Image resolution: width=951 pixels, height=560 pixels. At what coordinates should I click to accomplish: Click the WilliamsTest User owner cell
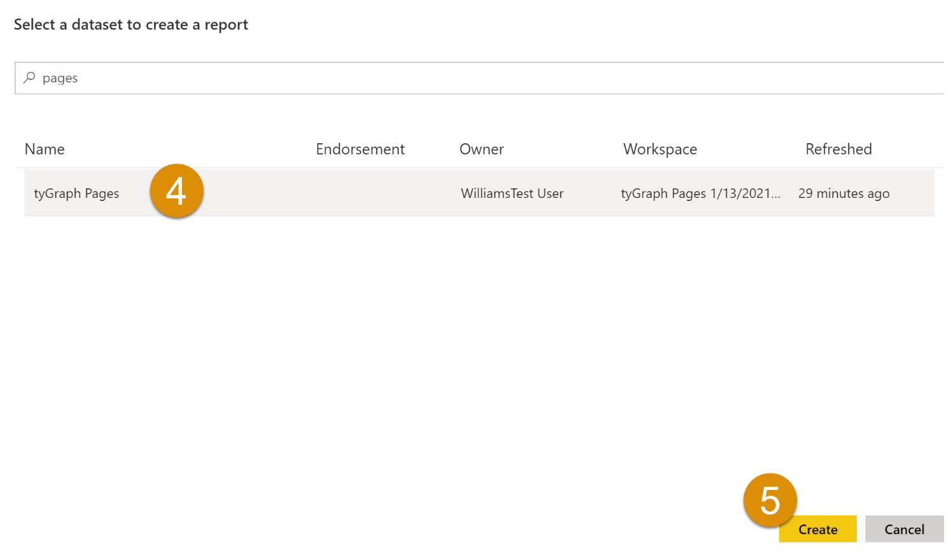[x=512, y=193]
